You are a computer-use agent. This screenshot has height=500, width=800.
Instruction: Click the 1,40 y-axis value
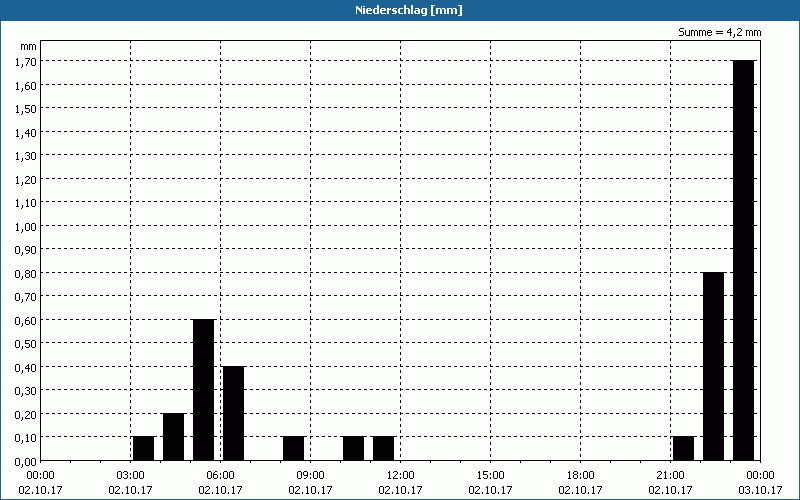[x=26, y=132]
